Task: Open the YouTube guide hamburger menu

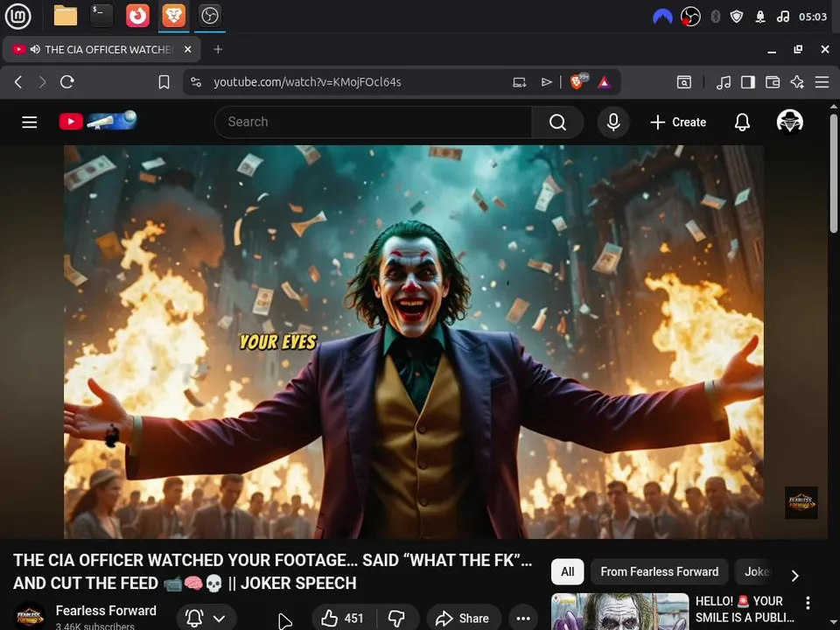Action: click(30, 122)
